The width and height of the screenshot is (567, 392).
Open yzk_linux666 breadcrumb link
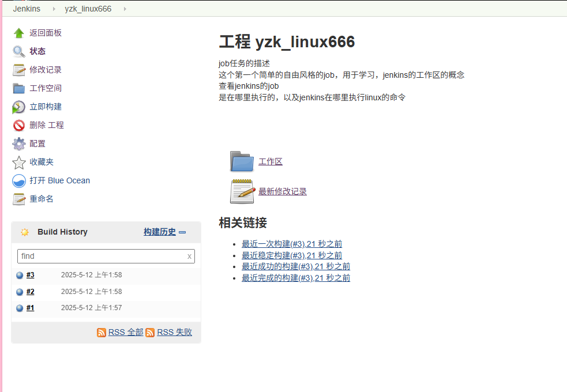88,9
